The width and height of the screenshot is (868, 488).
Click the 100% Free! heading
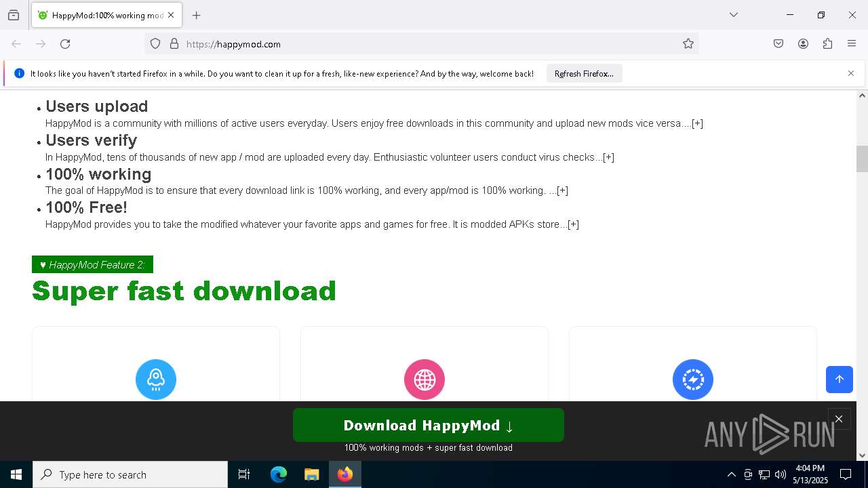pos(86,207)
